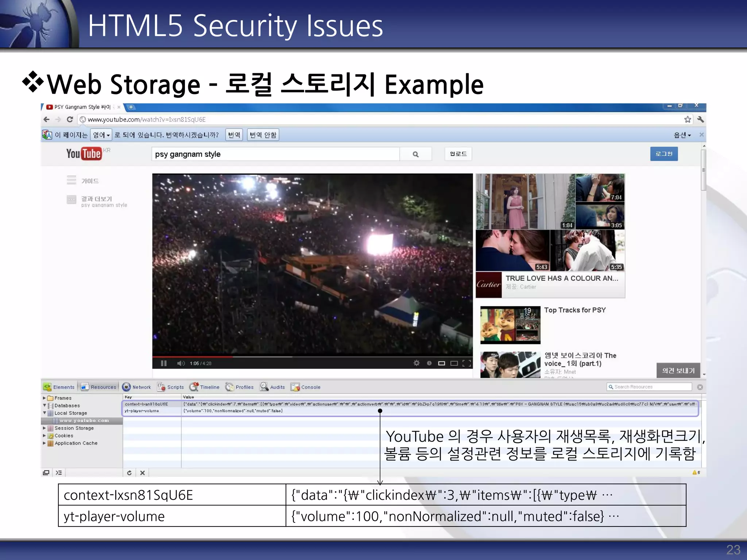Undock the developer tools window

(x=46, y=472)
